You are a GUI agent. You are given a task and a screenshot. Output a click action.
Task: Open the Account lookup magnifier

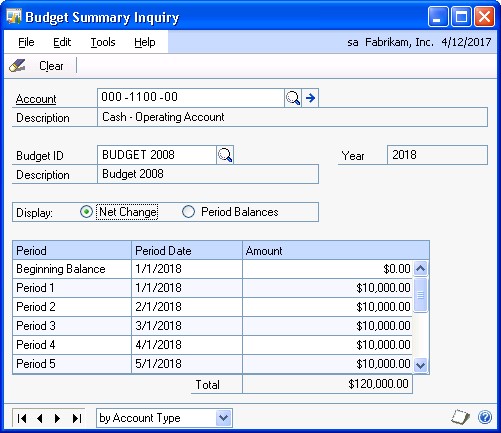293,98
